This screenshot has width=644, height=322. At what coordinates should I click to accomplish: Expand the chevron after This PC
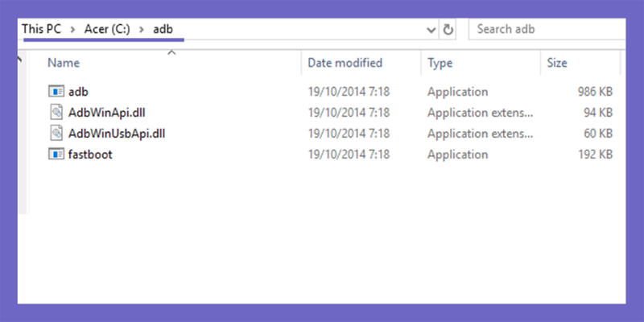(x=73, y=29)
